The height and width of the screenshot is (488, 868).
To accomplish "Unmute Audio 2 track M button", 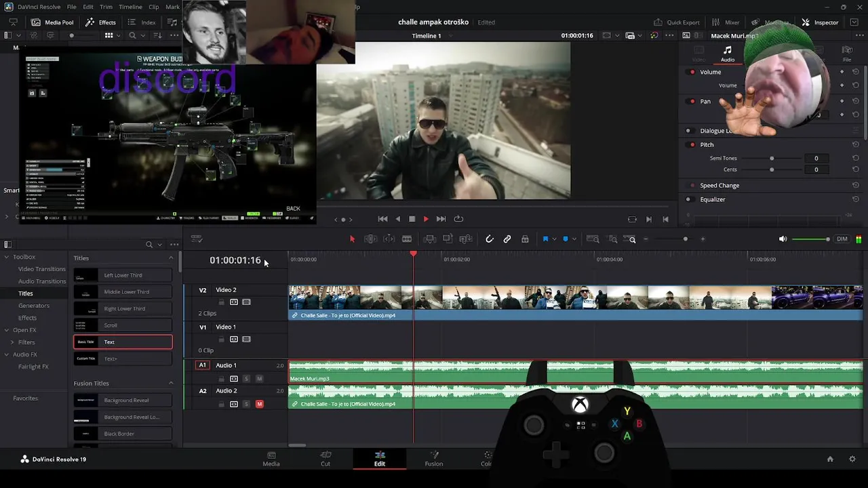I will (259, 404).
